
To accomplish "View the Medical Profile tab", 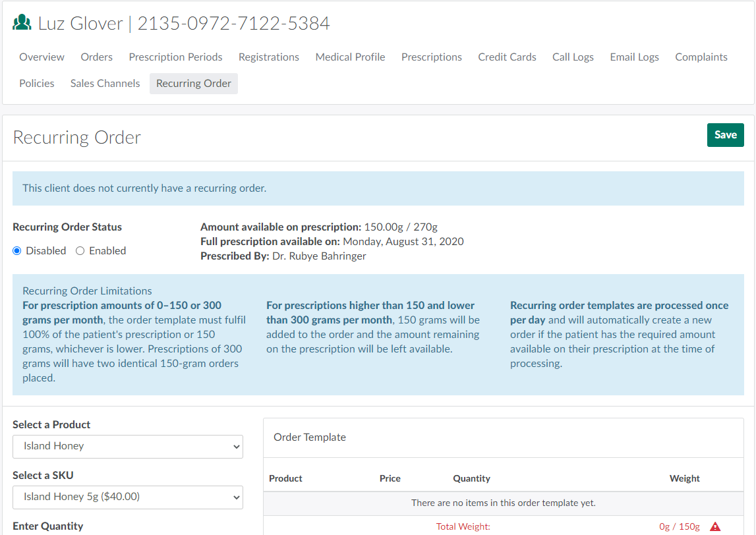I will click(x=350, y=57).
